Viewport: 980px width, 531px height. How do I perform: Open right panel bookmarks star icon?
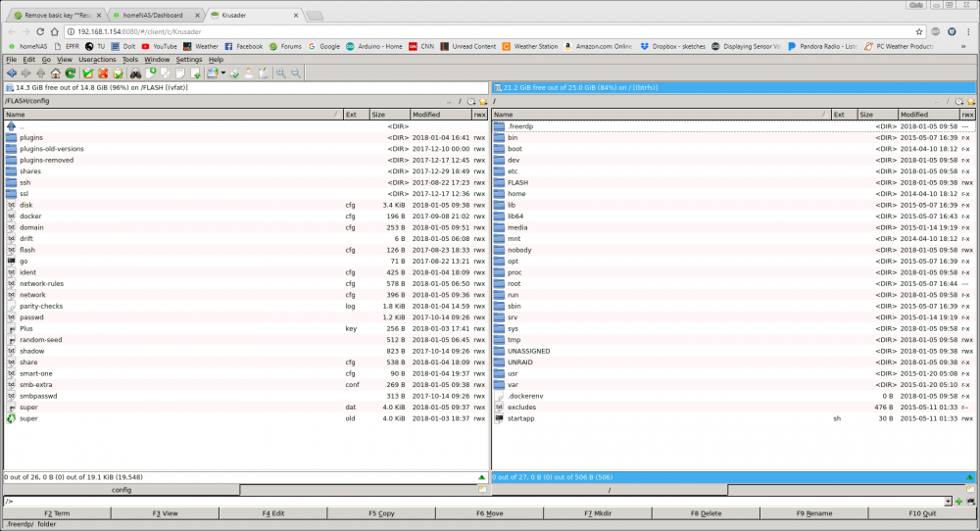pyautogui.click(x=970, y=101)
